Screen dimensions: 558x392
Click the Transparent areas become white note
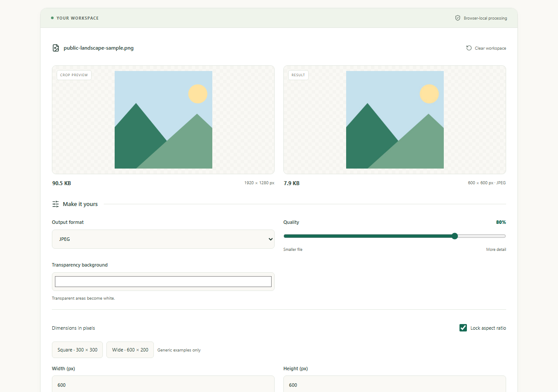(x=83, y=298)
